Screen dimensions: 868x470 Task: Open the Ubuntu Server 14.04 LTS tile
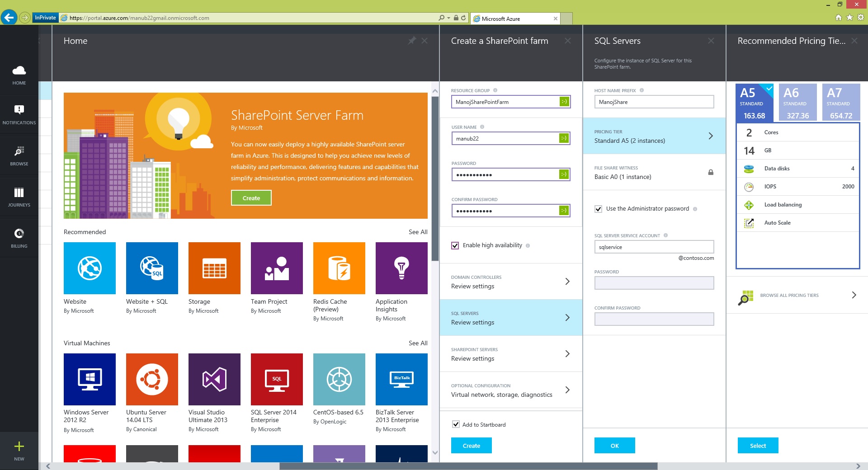(152, 379)
